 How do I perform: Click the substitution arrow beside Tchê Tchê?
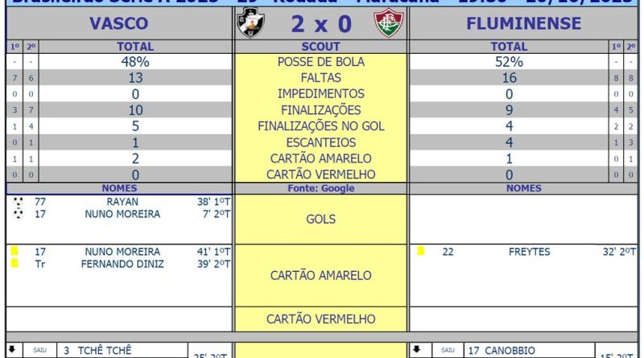click(x=12, y=350)
